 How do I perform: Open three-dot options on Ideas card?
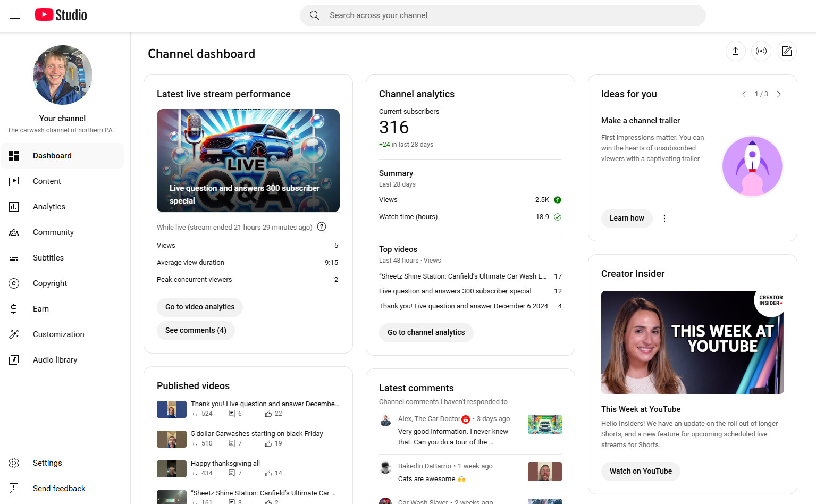pyautogui.click(x=664, y=219)
